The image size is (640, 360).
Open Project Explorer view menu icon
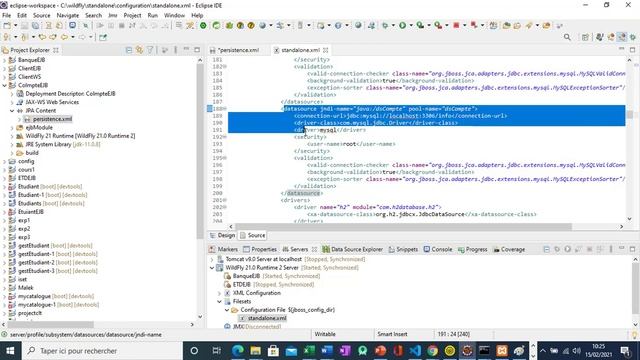176,50
